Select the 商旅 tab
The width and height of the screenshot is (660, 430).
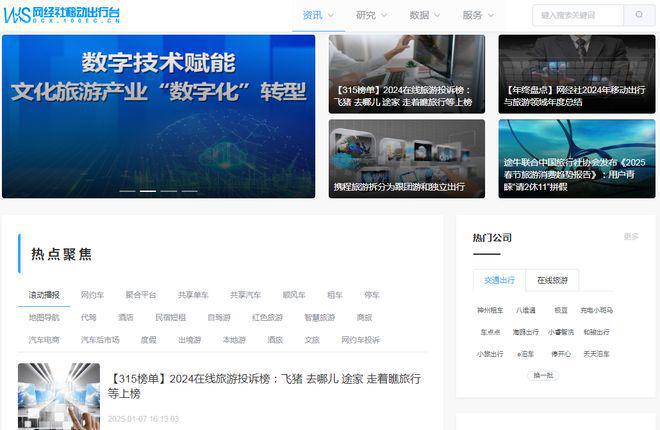(x=364, y=317)
